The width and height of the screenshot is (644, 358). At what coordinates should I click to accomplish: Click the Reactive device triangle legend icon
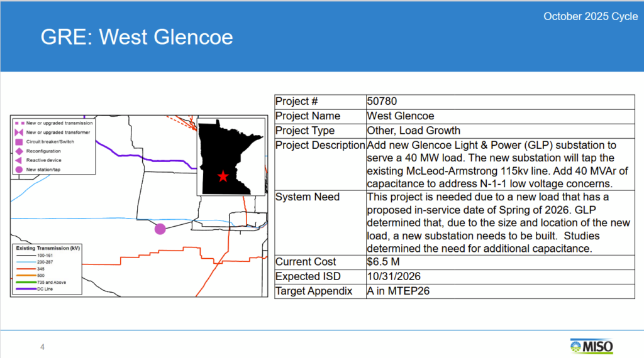19,160
